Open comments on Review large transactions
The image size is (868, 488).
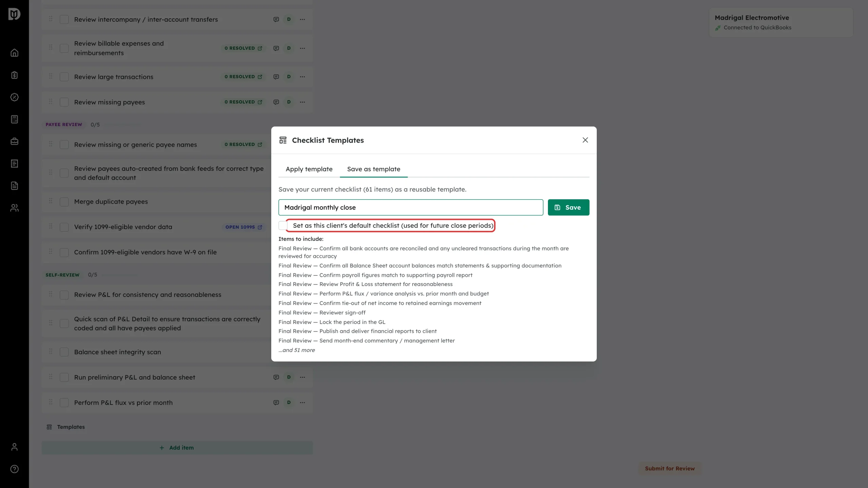(x=276, y=77)
